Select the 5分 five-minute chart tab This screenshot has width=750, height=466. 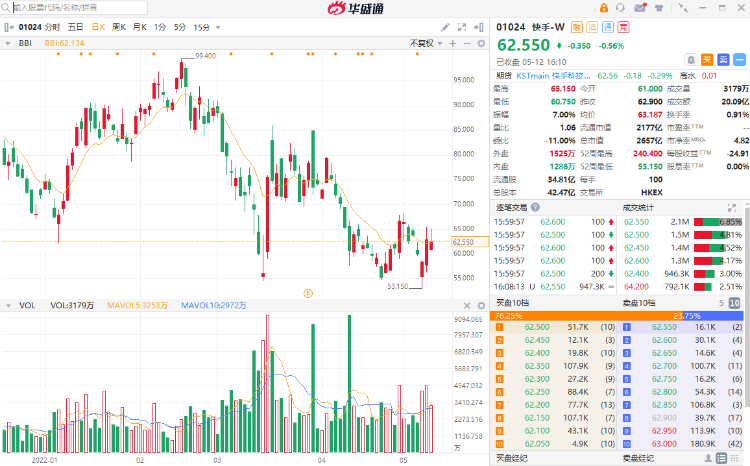(x=180, y=27)
